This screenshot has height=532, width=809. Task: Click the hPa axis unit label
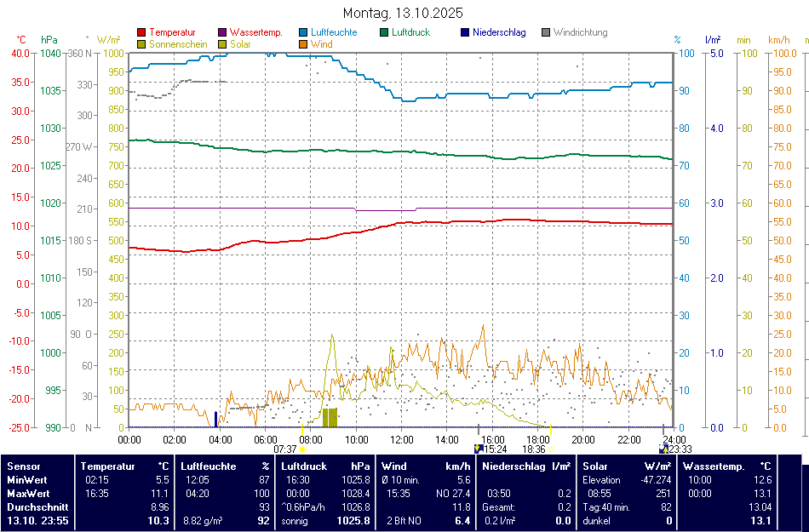pyautogui.click(x=49, y=40)
